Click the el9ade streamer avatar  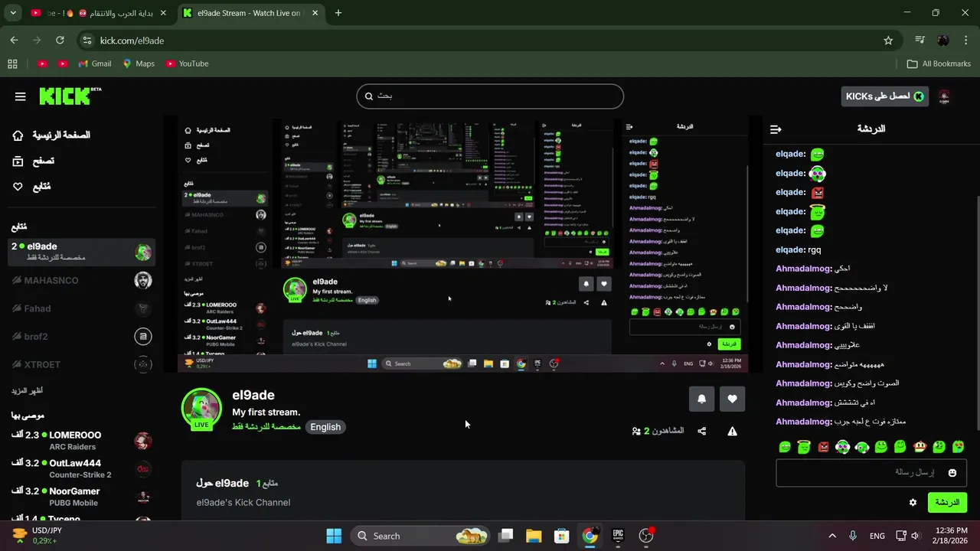201,409
